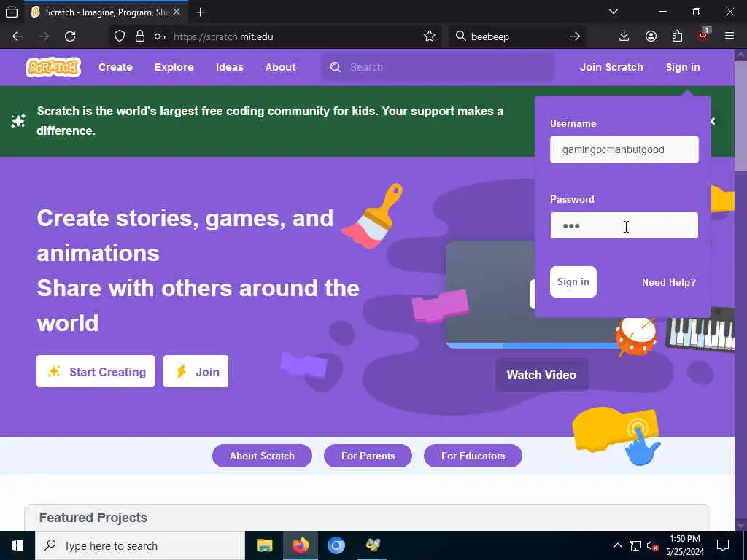
Task: Open Windows Start menu
Action: tap(18, 545)
